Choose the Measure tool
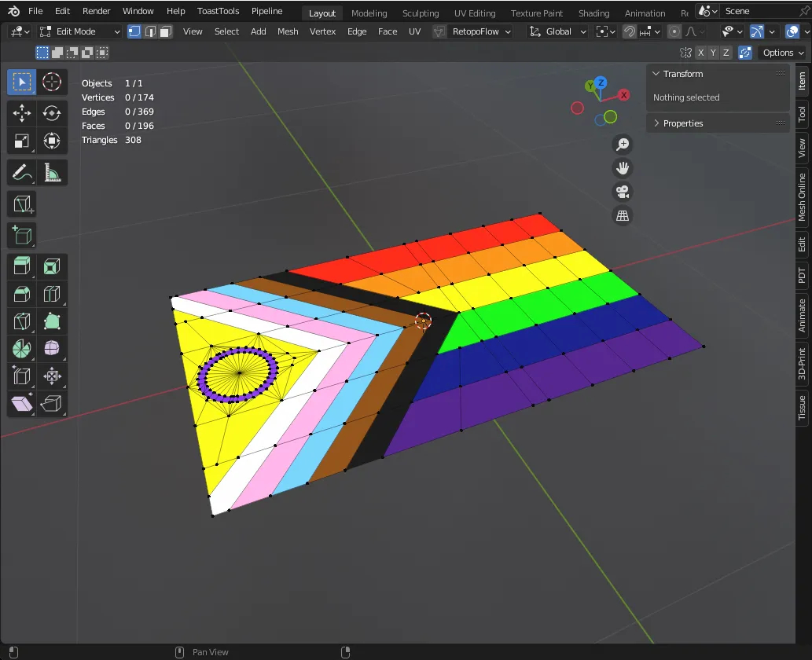812x660 pixels. [52, 172]
